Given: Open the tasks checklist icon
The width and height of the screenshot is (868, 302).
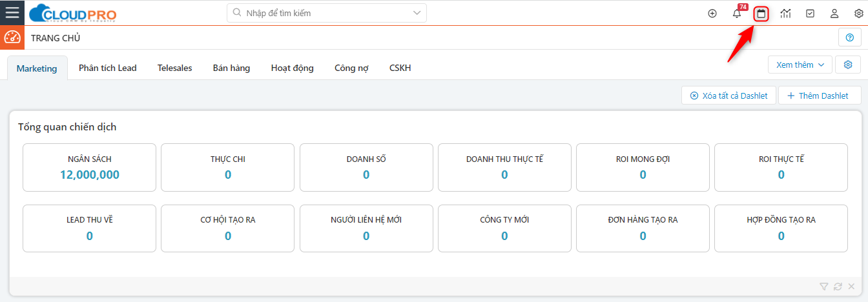Looking at the screenshot, I should tap(811, 14).
